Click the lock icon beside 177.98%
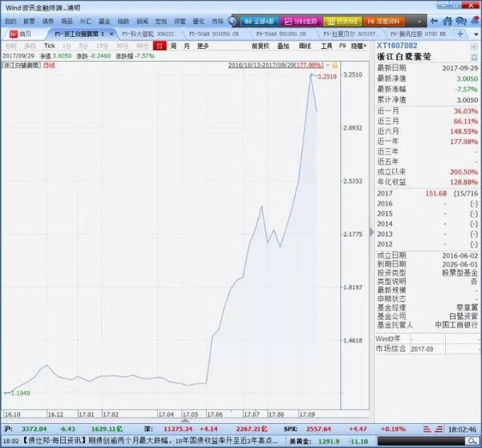This screenshot has width=482, height=448. (335, 66)
